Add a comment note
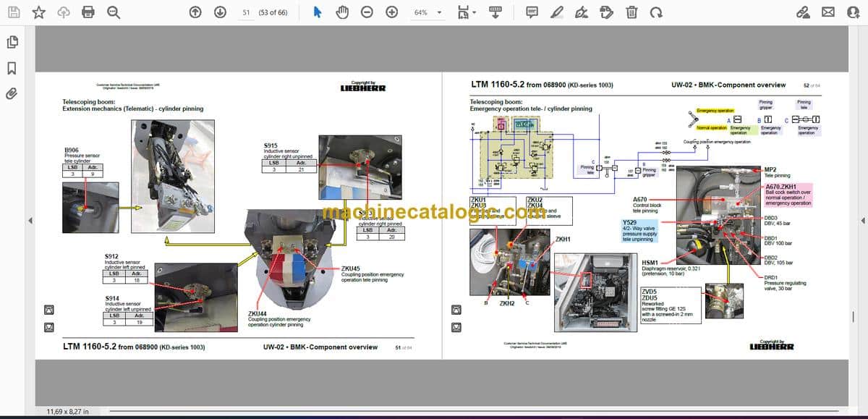This screenshot has height=419, width=868. (532, 12)
